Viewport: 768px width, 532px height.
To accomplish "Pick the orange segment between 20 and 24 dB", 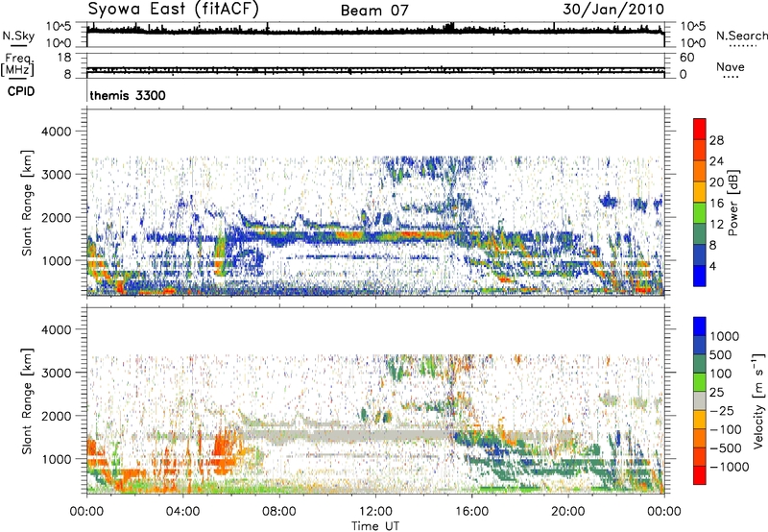I will click(x=700, y=171).
